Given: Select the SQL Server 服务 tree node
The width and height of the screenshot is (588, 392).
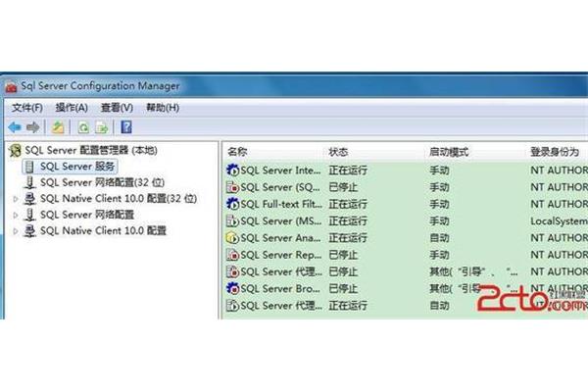Looking at the screenshot, I should click(77, 167).
